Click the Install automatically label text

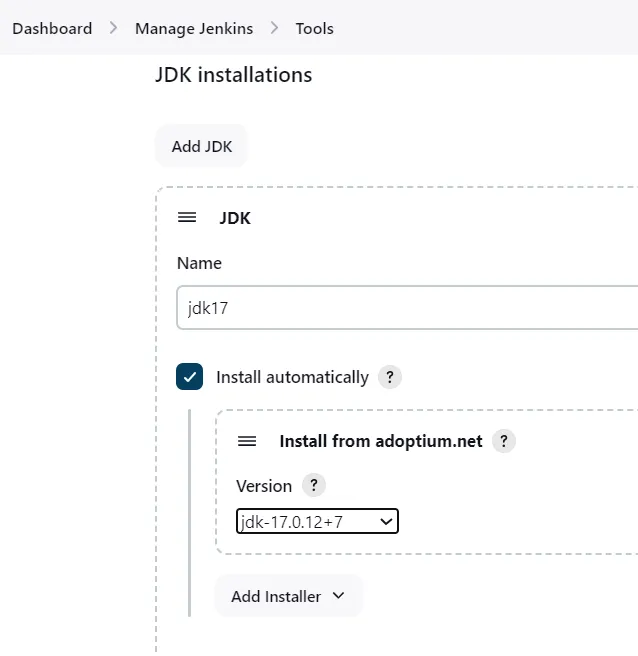(x=292, y=377)
